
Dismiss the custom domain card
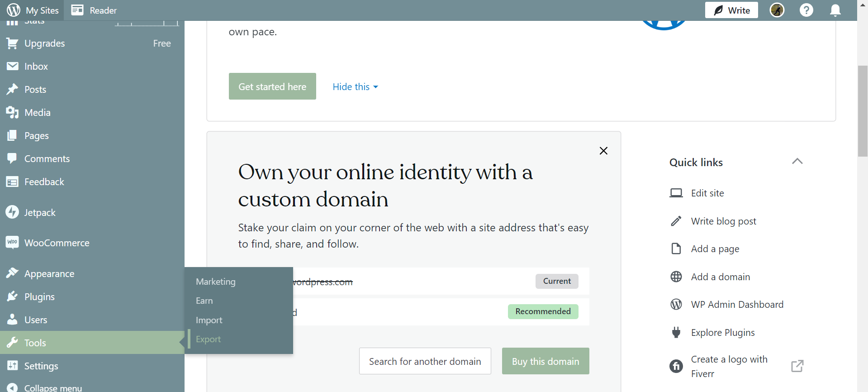click(x=603, y=151)
